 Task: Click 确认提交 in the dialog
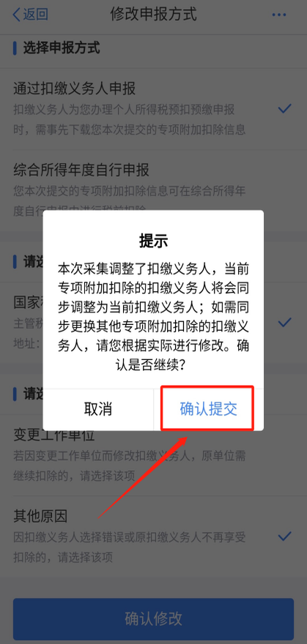point(208,409)
